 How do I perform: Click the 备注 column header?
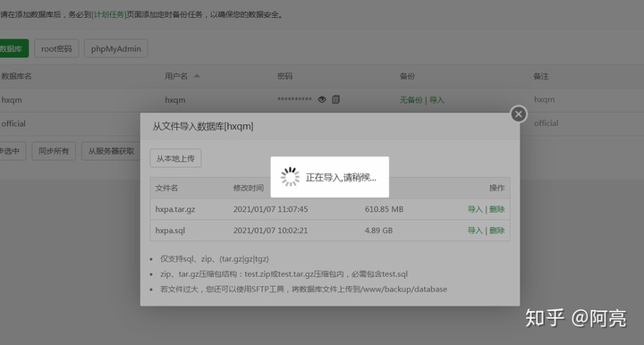pos(541,76)
